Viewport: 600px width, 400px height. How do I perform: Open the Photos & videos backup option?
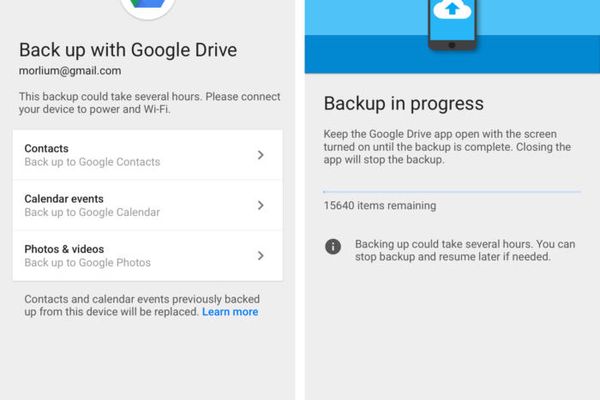(148, 256)
